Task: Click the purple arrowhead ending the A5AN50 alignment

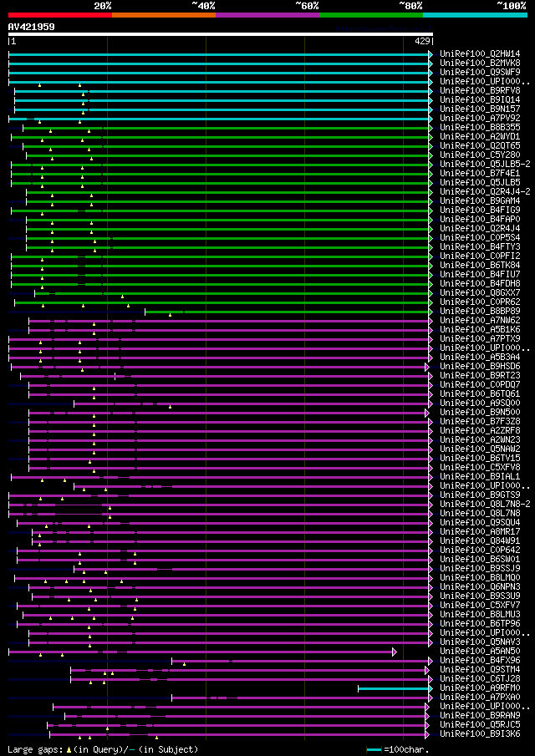Action: tap(394, 652)
